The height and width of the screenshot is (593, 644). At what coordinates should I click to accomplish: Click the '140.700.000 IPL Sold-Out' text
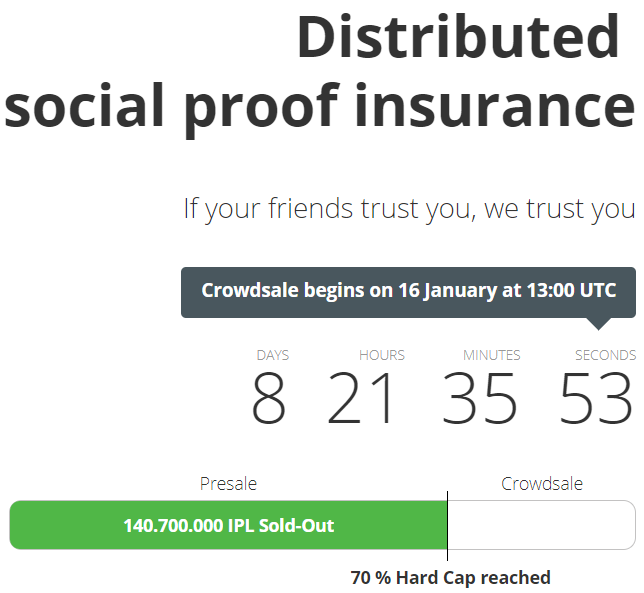click(x=229, y=526)
